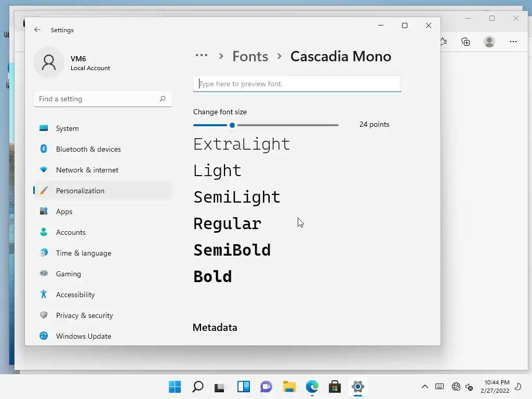Open System settings
Viewport: 532px width, 399px height.
103,128
